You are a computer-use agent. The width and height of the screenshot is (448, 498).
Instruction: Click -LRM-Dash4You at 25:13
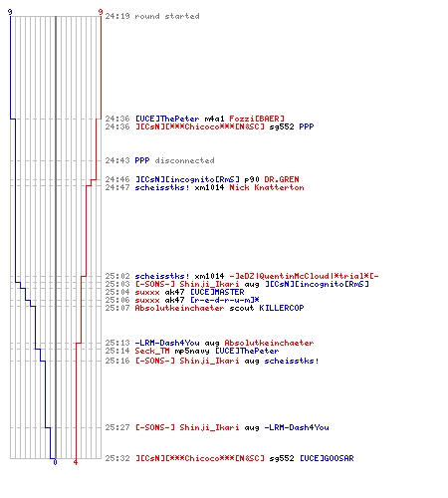pos(167,343)
